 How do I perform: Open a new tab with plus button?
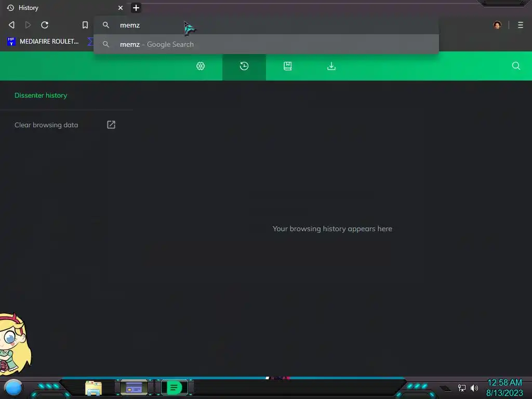[x=136, y=8]
